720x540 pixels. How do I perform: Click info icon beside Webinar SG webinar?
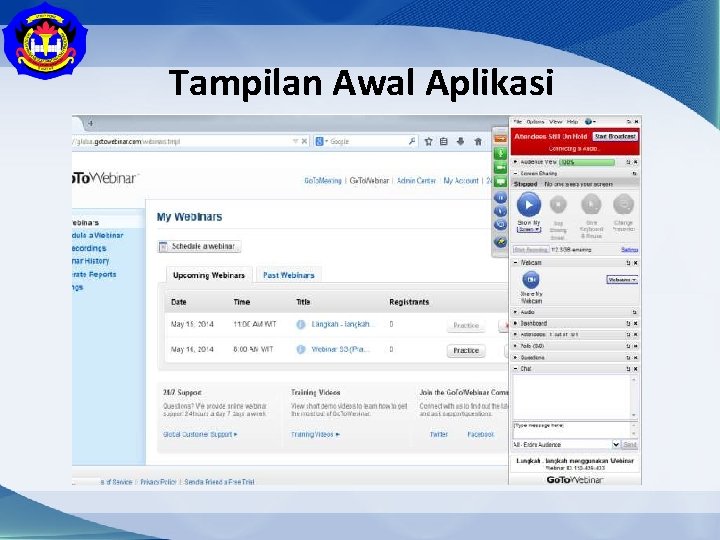point(301,349)
